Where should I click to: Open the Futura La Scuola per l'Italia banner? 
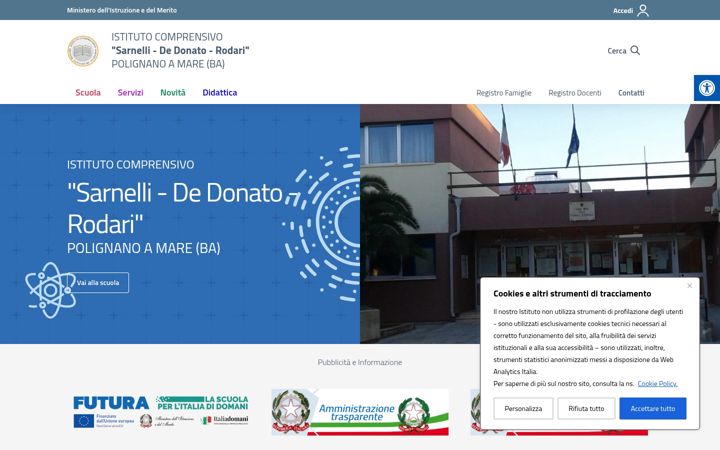tap(161, 412)
